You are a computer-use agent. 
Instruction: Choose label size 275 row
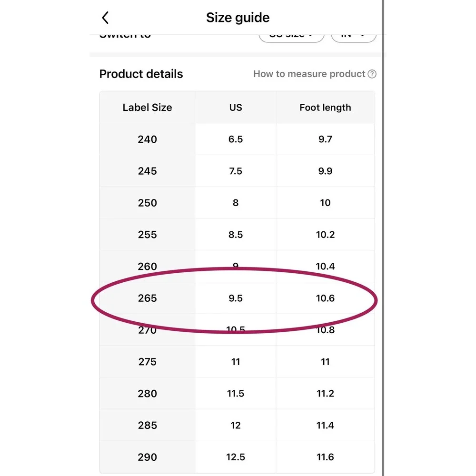click(x=237, y=362)
